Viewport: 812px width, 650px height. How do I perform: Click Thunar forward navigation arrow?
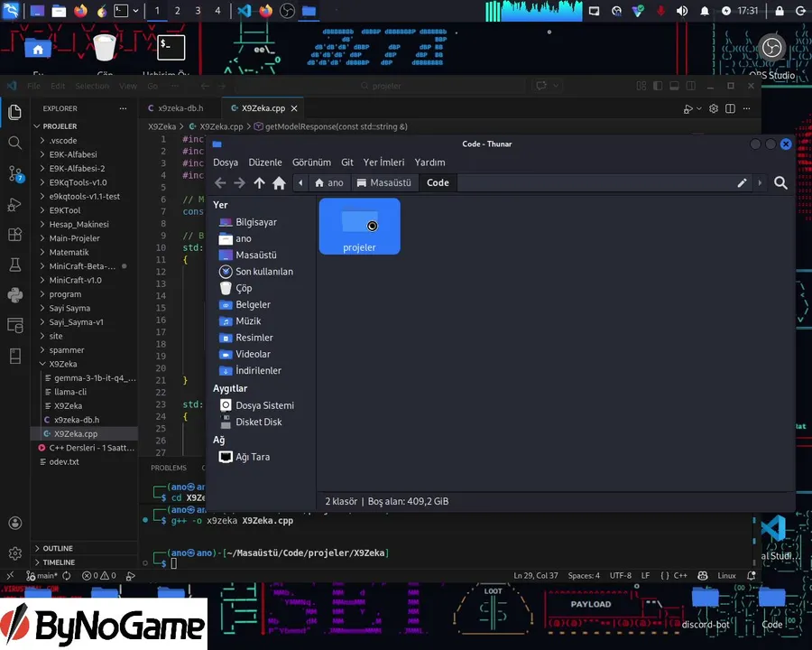[239, 182]
